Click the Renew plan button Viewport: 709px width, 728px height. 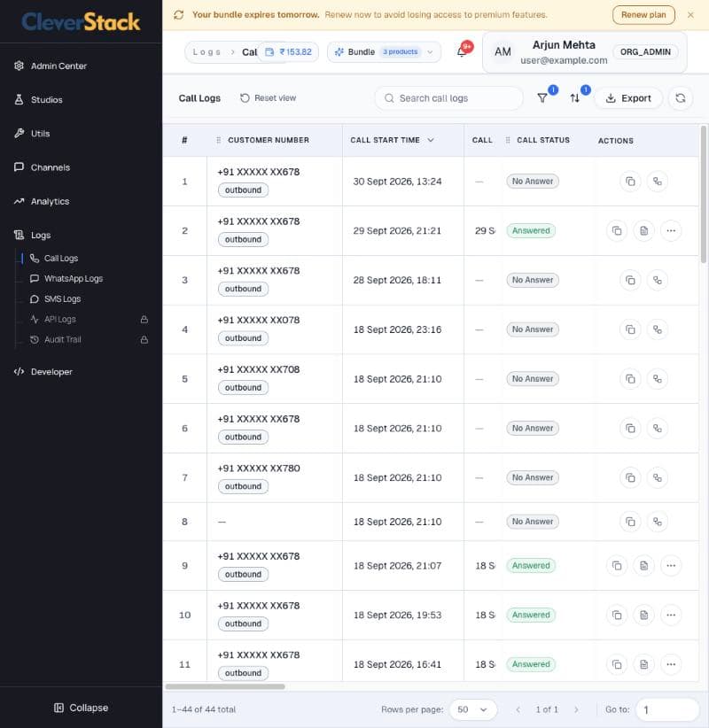coord(643,15)
